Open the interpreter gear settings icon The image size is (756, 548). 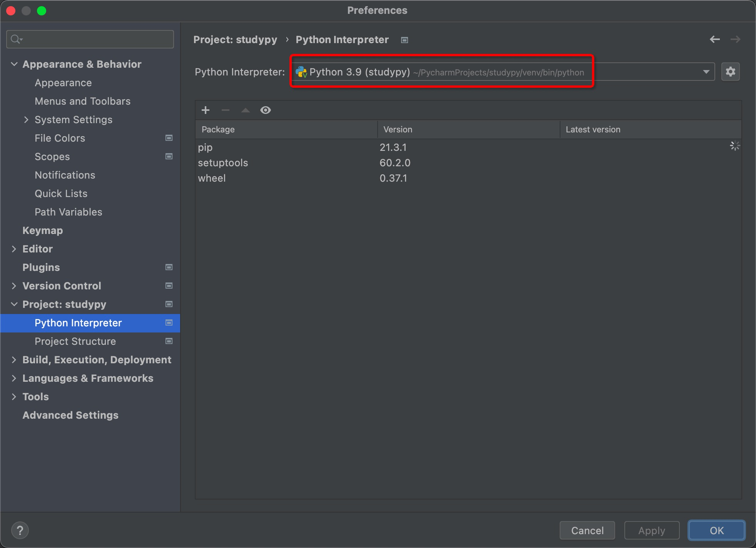[x=730, y=72]
